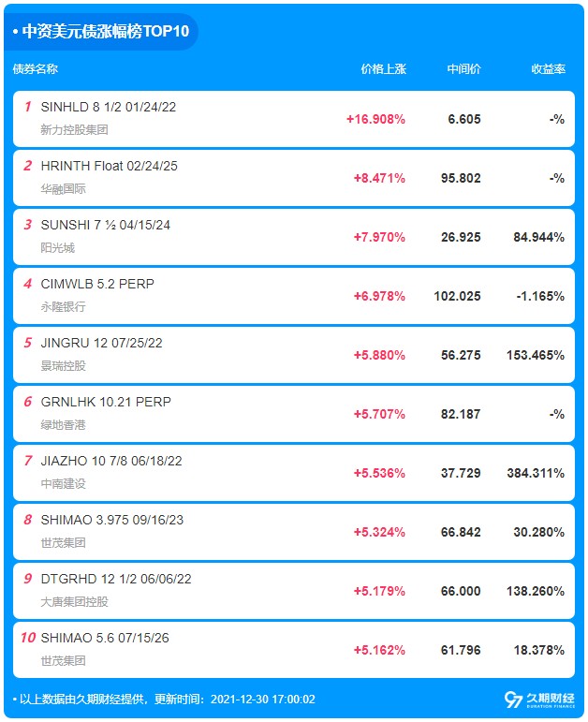Click the 中间价 column header
This screenshot has width=588, height=722.
click(x=463, y=69)
